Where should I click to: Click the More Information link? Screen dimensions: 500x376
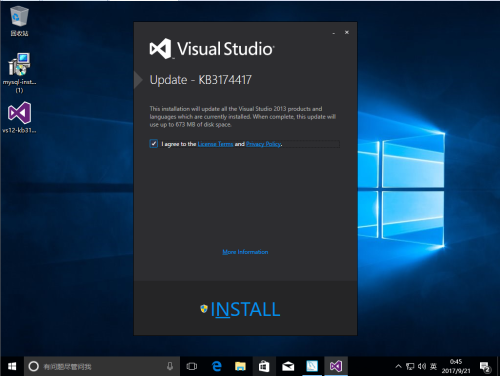(x=245, y=252)
